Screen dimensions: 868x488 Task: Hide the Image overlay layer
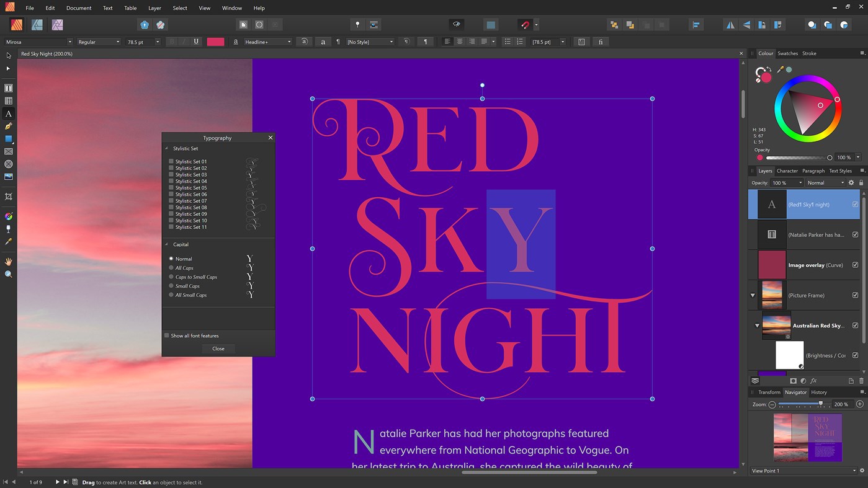[855, 265]
